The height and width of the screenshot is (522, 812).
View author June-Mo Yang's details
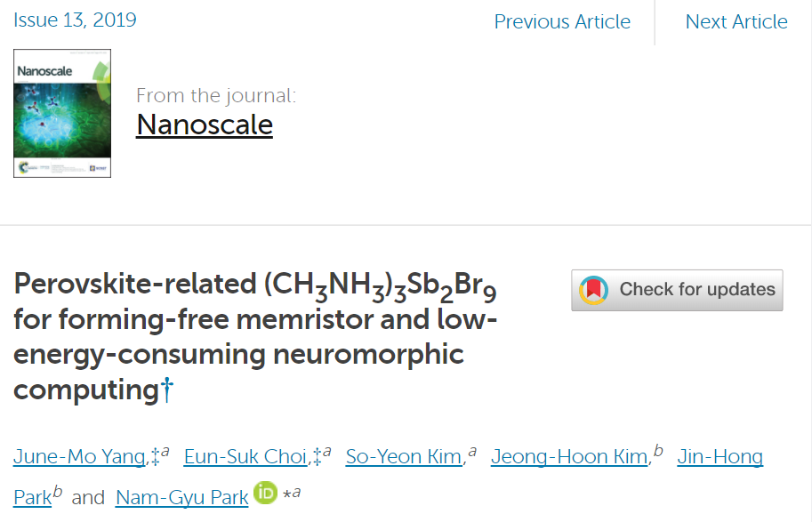[80, 457]
